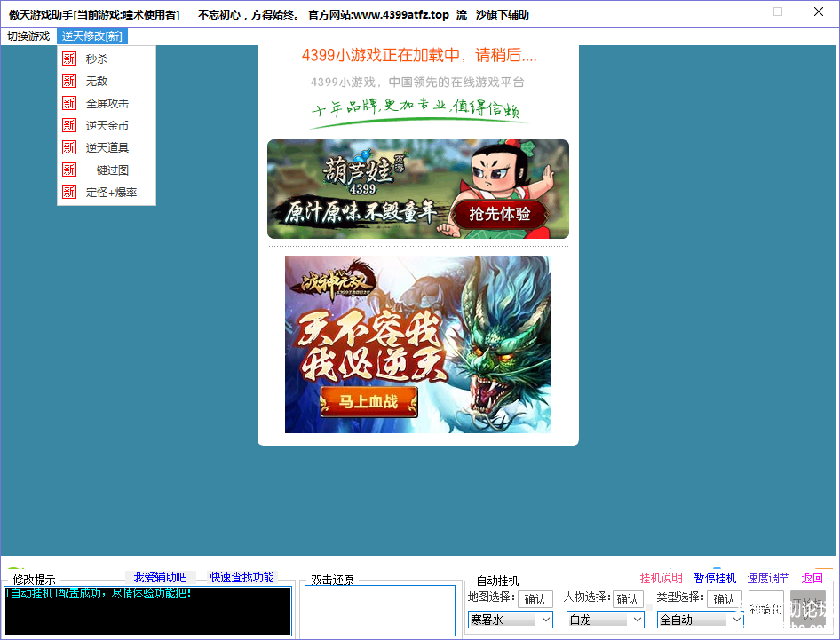The image size is (840, 640).
Task: Open the 切换游戏 menu
Action: click(x=28, y=36)
